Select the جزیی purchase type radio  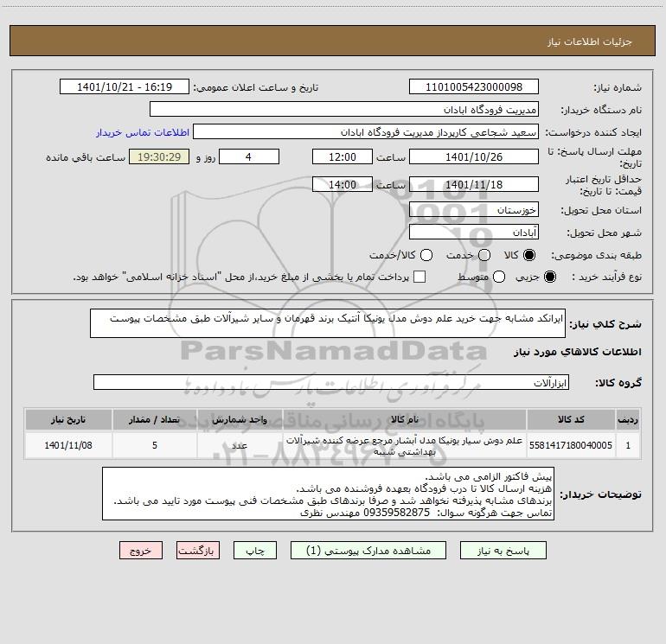[550, 277]
